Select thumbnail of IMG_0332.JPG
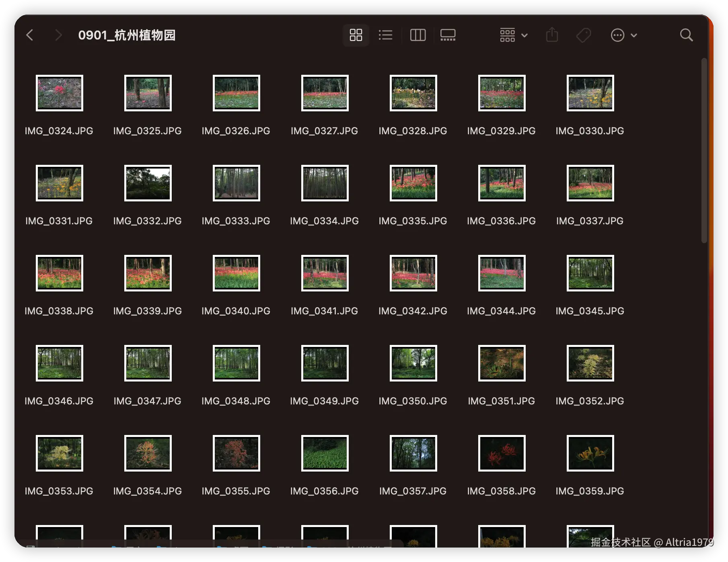This screenshot has width=728, height=562. (x=148, y=183)
